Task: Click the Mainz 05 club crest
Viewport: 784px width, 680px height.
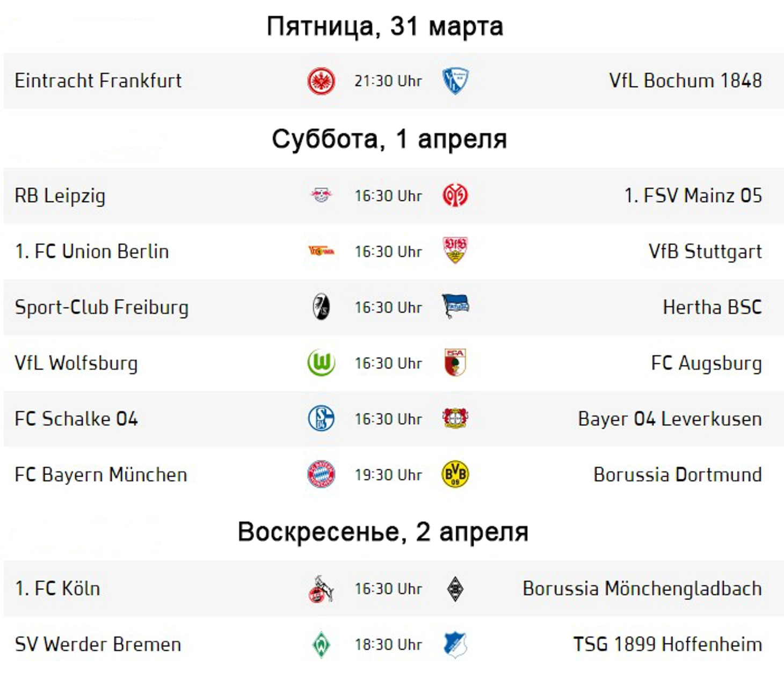Action: click(x=455, y=195)
